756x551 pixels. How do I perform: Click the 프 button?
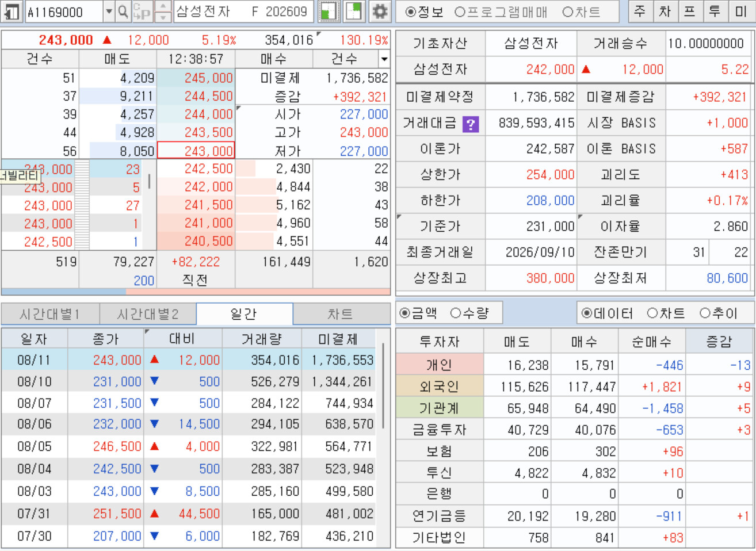point(690,12)
